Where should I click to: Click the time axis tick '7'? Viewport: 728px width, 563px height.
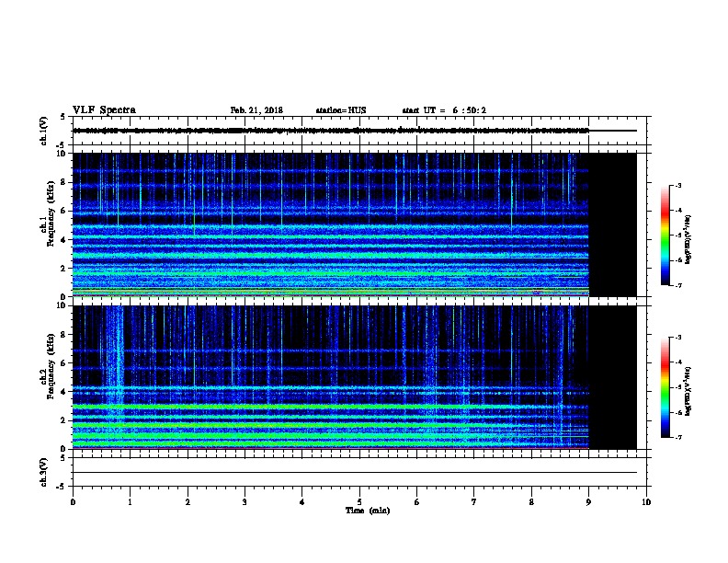pos(474,501)
